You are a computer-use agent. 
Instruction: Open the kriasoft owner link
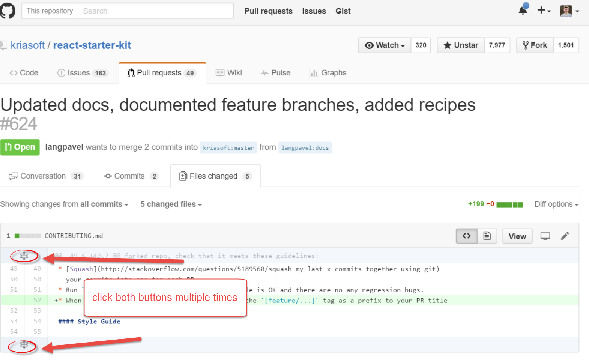[x=28, y=45]
